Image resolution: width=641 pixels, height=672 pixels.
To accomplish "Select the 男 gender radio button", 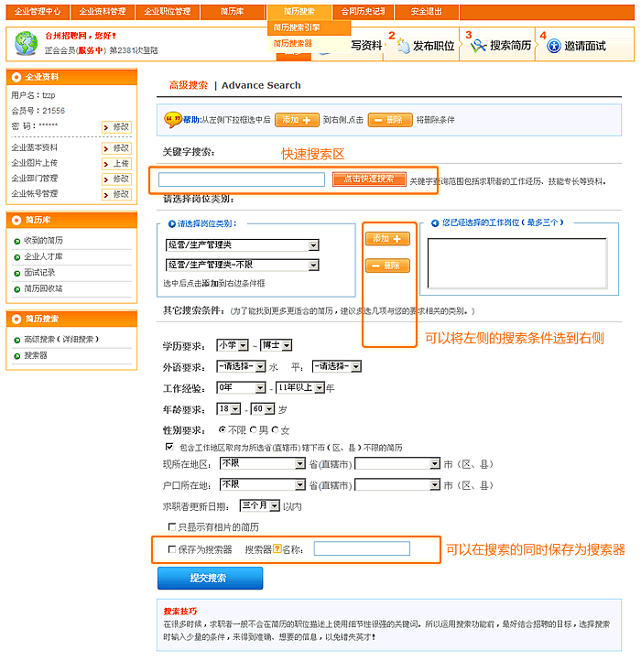I will coord(254,429).
